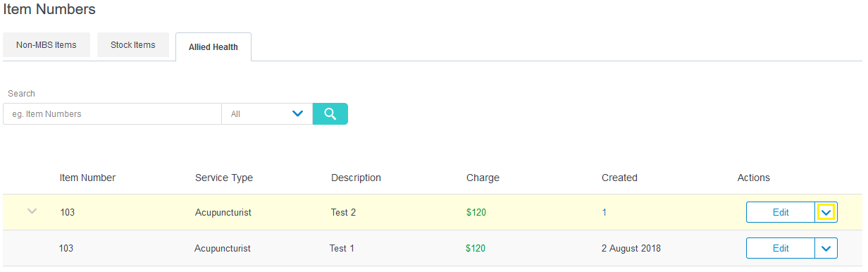Open actions dropdown arrow for Test 1
868x272 pixels.
tap(826, 248)
